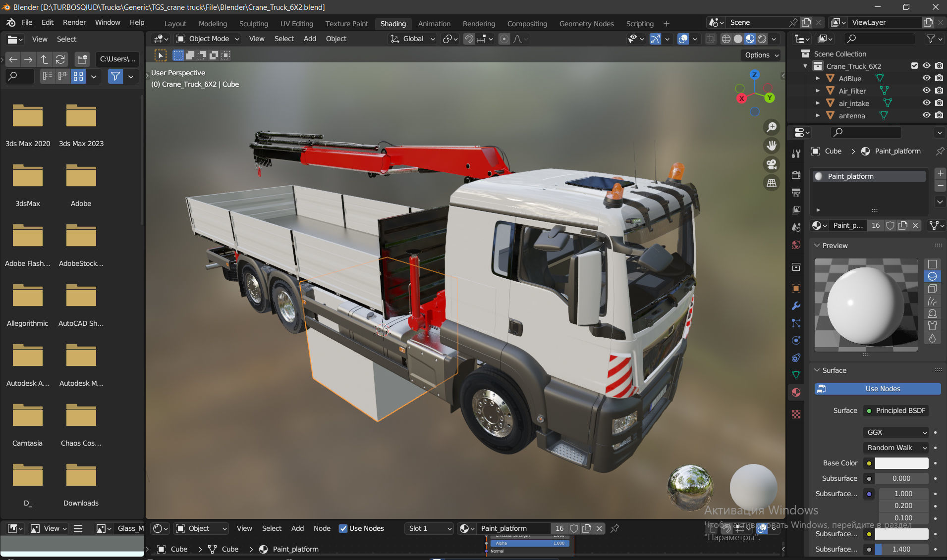This screenshot has height=560, width=947.
Task: Uncheck Crane_Truck_6X2 collection checkbox
Action: click(x=914, y=66)
